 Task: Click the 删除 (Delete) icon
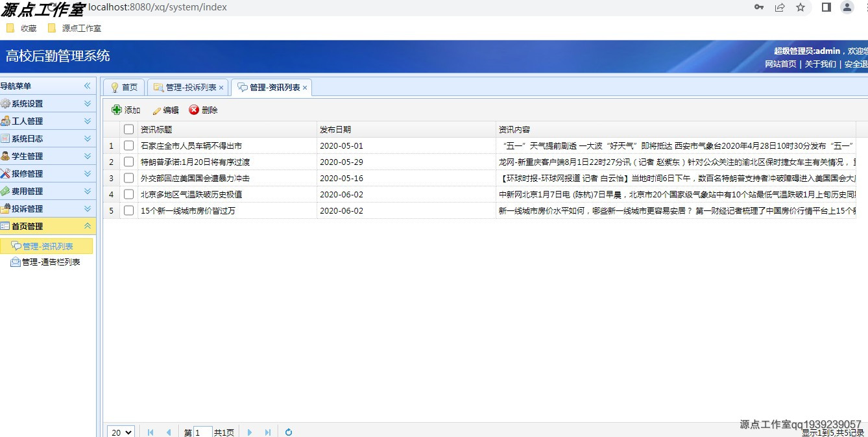click(x=195, y=110)
